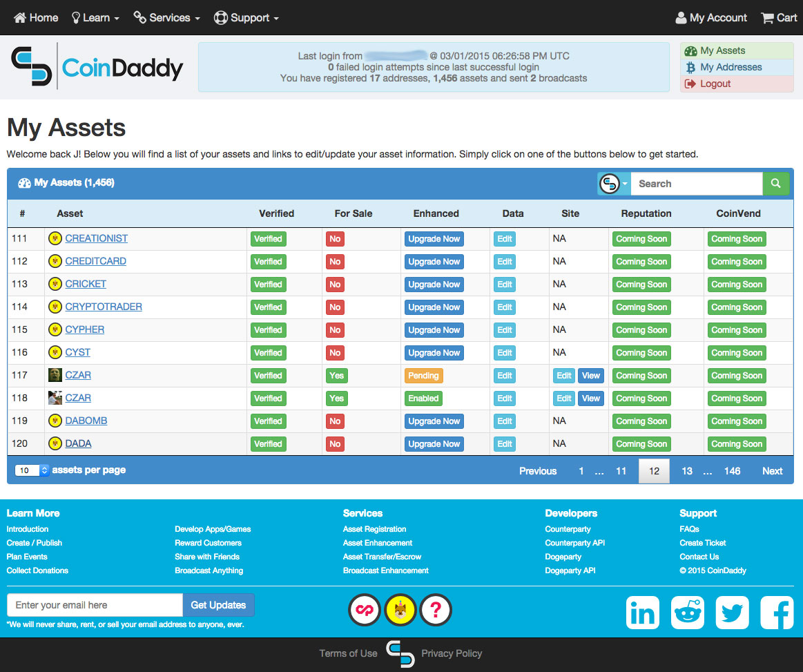Click the DADA asset coin icon
The image size is (803, 672).
(x=55, y=443)
